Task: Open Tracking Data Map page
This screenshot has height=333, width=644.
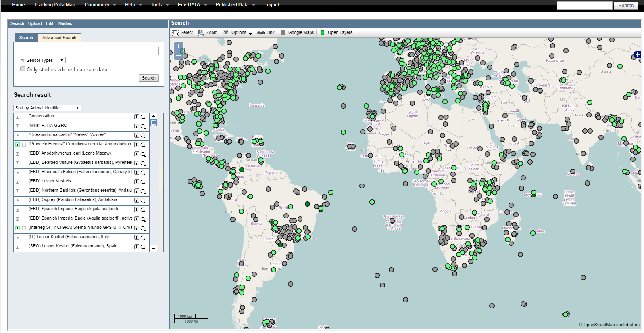Action: 55,5
